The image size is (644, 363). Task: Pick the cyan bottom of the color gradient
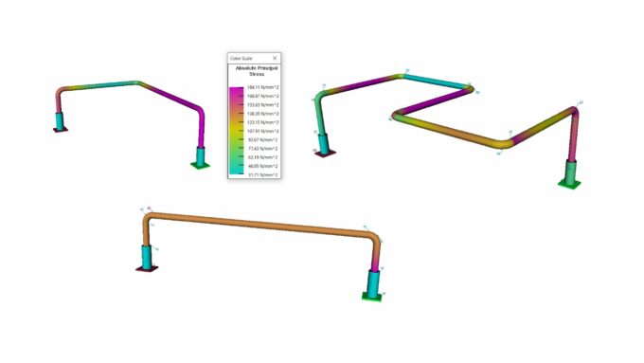236,171
